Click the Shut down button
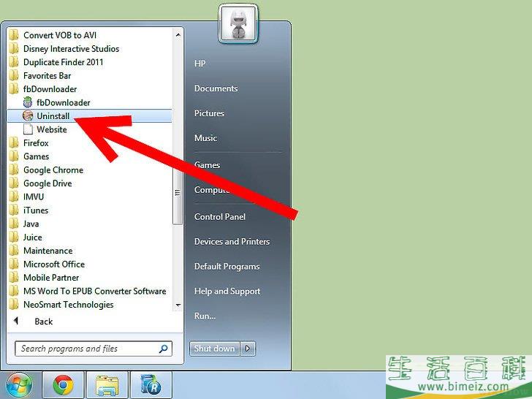Image resolution: width=532 pixels, height=399 pixels. click(214, 349)
